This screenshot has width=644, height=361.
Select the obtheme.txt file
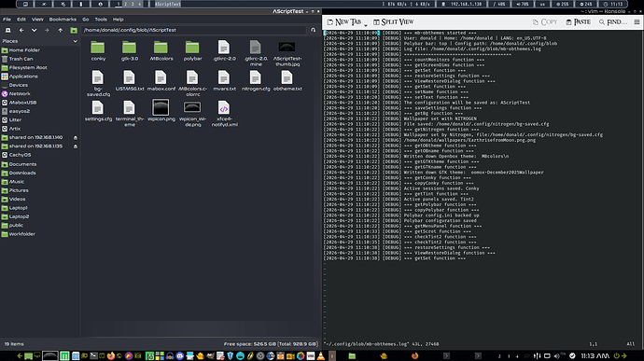click(287, 81)
